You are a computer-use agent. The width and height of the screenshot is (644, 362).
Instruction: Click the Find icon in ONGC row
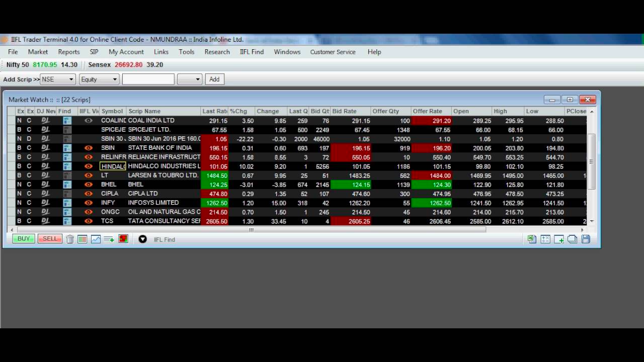(67, 212)
